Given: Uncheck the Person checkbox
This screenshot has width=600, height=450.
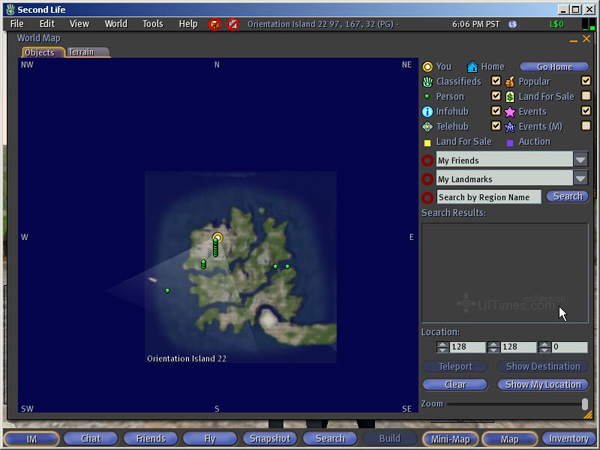Looking at the screenshot, I should tap(496, 96).
